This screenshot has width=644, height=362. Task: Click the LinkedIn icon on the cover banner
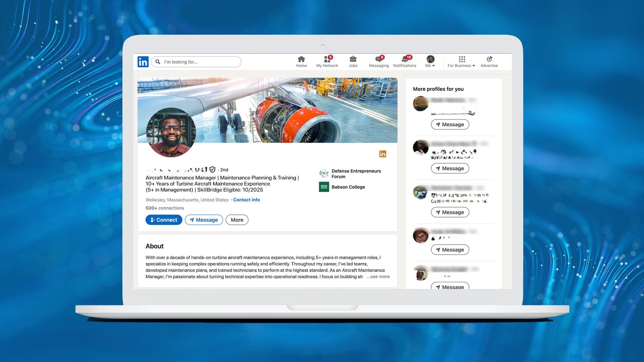pos(382,154)
